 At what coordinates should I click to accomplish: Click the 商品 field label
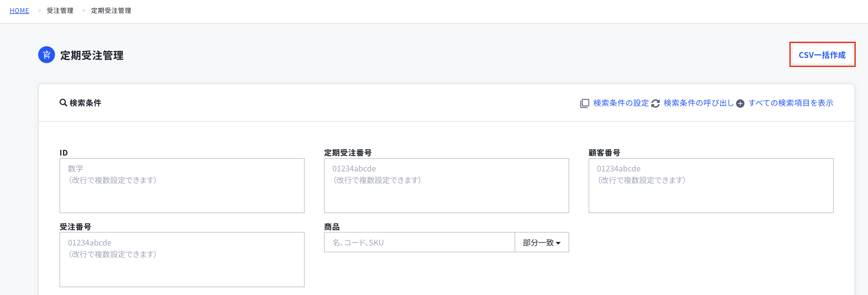(x=332, y=227)
